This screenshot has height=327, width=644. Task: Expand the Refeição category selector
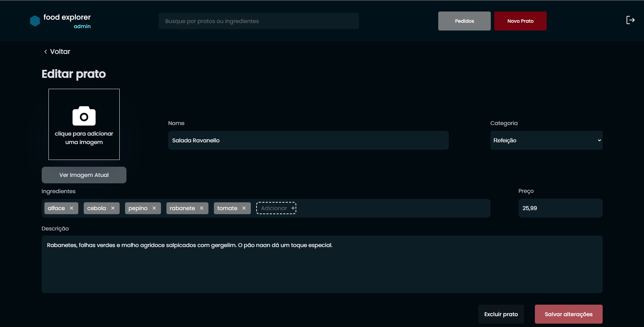(x=546, y=140)
